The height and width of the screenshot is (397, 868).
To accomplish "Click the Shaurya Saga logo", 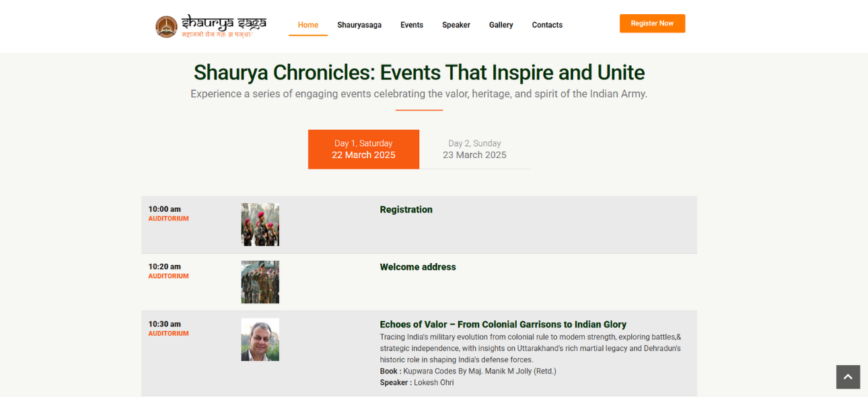I will (211, 26).
